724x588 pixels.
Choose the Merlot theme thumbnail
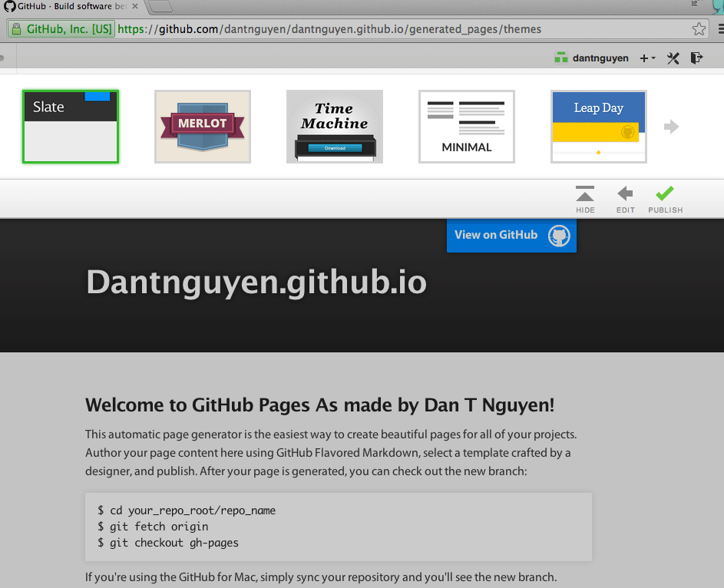203,127
